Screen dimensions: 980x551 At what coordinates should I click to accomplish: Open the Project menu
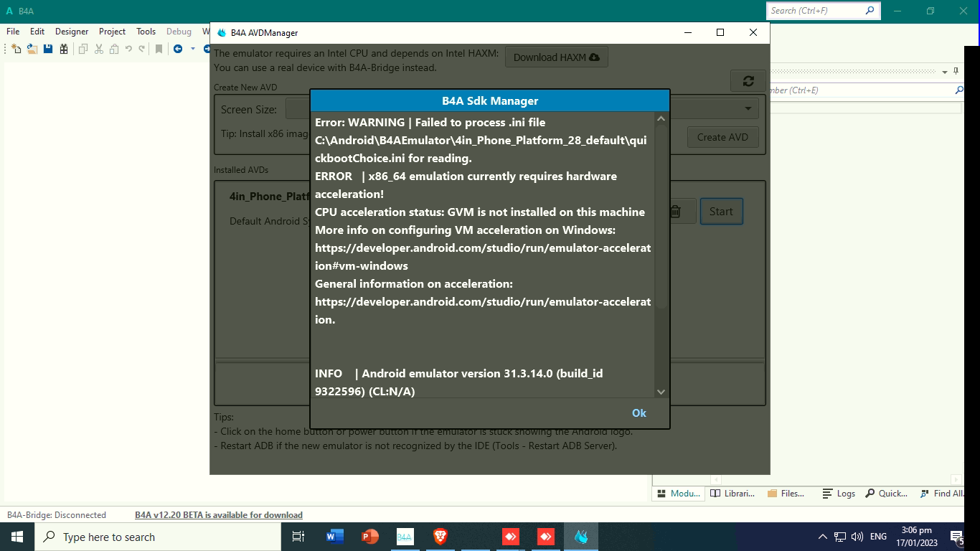click(x=112, y=31)
